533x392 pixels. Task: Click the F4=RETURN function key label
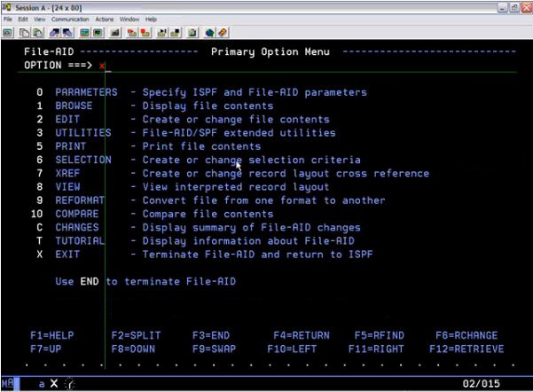(302, 335)
